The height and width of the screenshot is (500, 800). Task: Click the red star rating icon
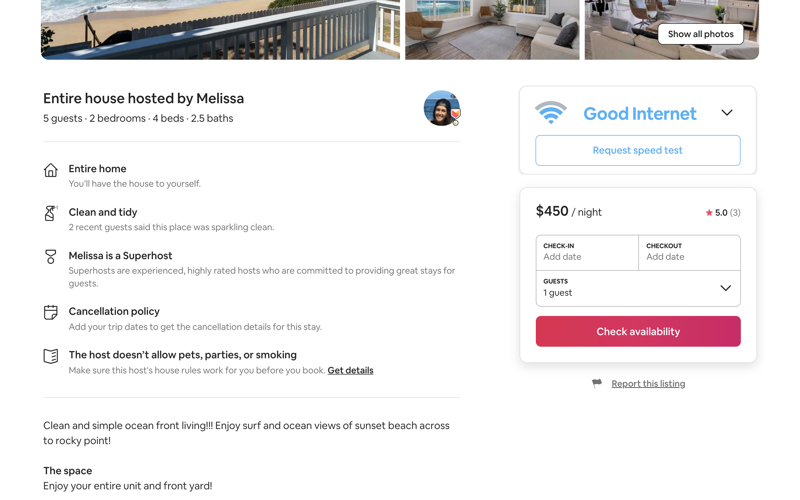point(709,213)
